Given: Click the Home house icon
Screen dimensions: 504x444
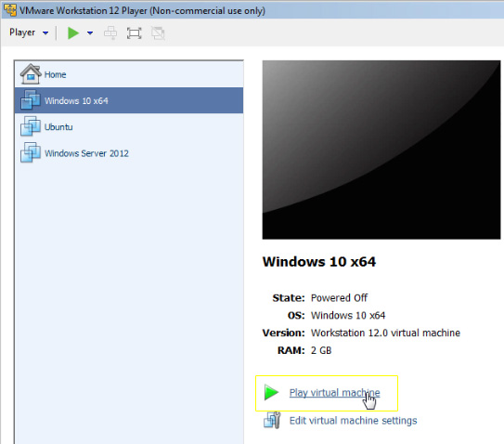Looking at the screenshot, I should (x=31, y=74).
